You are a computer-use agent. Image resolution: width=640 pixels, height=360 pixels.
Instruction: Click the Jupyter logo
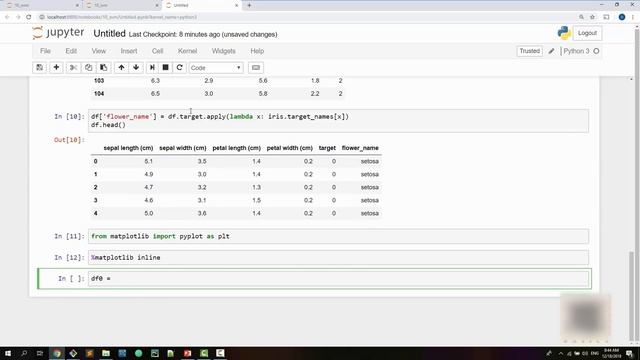(x=58, y=33)
